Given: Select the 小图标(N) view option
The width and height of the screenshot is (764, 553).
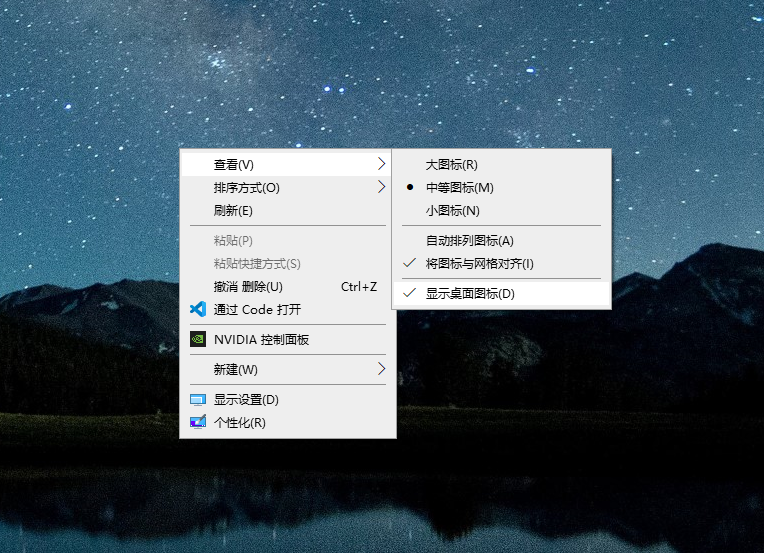Looking at the screenshot, I should 501,210.
